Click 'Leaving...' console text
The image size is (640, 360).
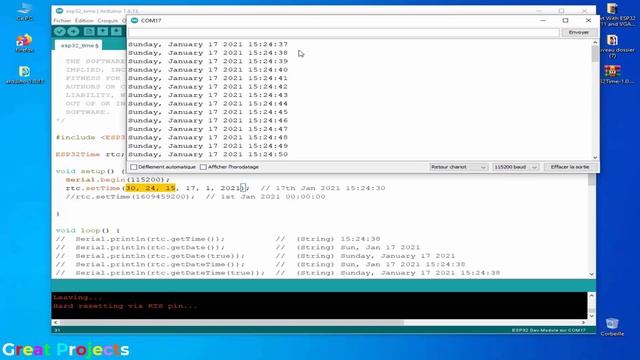tap(78, 298)
